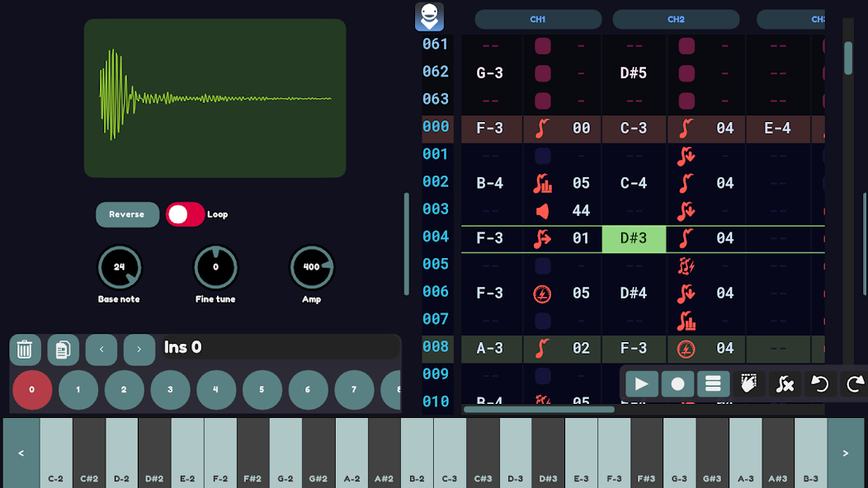Select the CH1 channel header
Viewport: 868px width, 488px height.
coord(538,19)
